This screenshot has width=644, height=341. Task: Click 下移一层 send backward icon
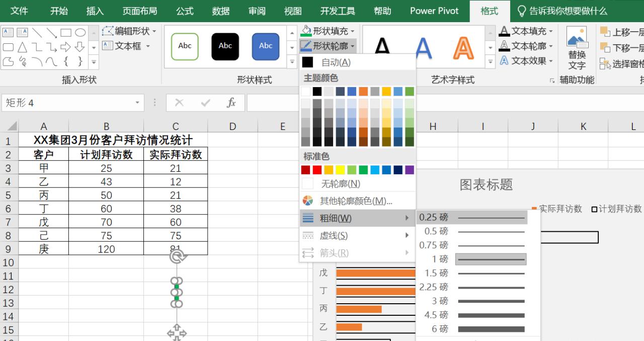click(605, 48)
